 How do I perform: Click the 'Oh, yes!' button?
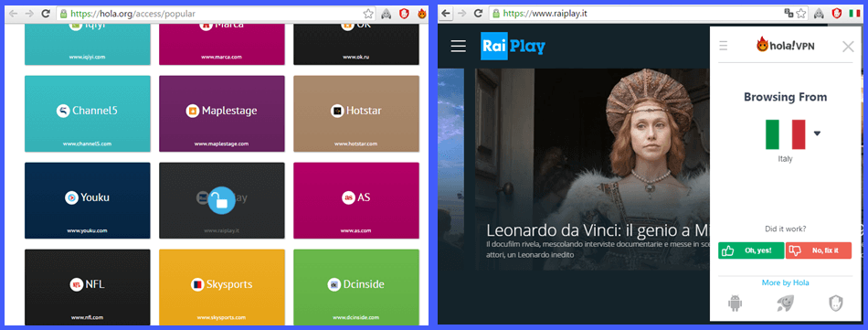click(751, 250)
